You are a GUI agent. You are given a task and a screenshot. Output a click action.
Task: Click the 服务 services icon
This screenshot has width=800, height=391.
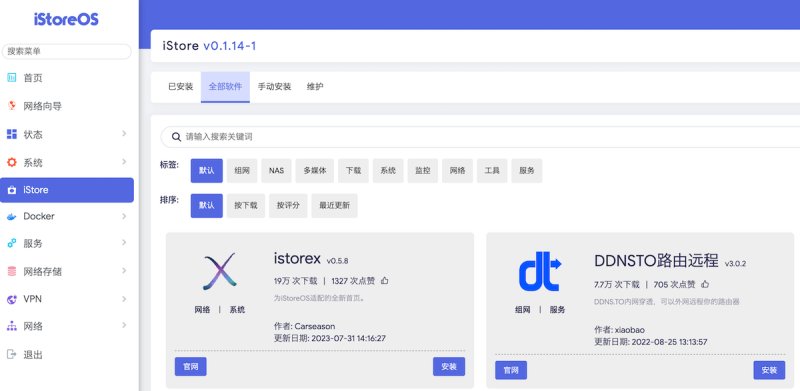pos(12,243)
